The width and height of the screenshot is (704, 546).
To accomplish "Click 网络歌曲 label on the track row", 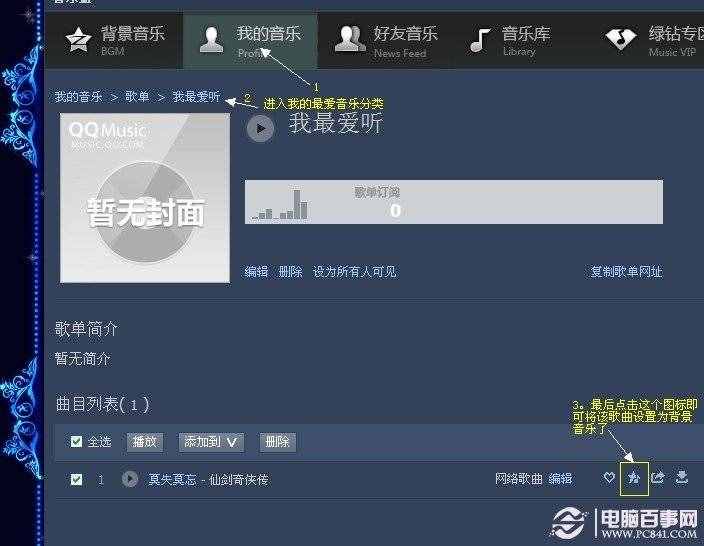I will (519, 479).
